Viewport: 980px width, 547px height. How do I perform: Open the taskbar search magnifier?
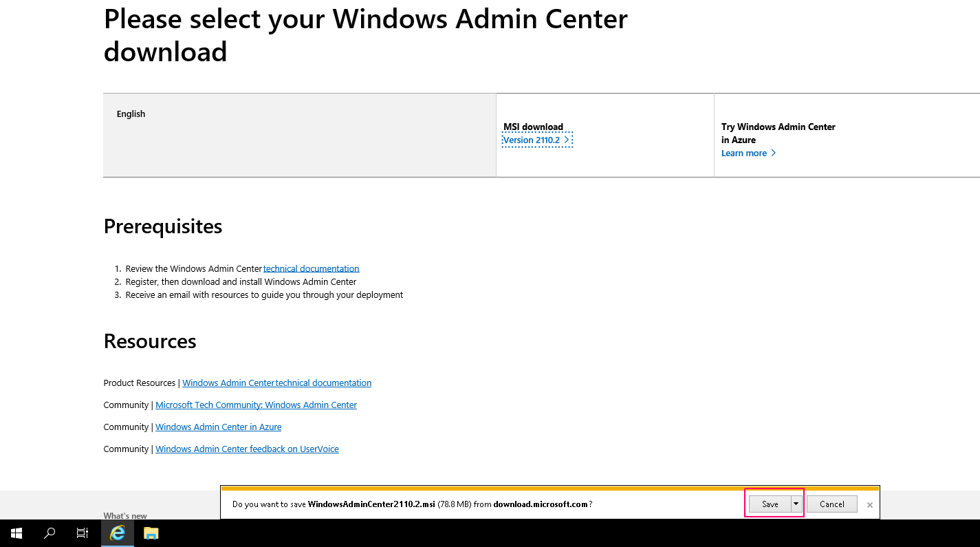[x=50, y=533]
